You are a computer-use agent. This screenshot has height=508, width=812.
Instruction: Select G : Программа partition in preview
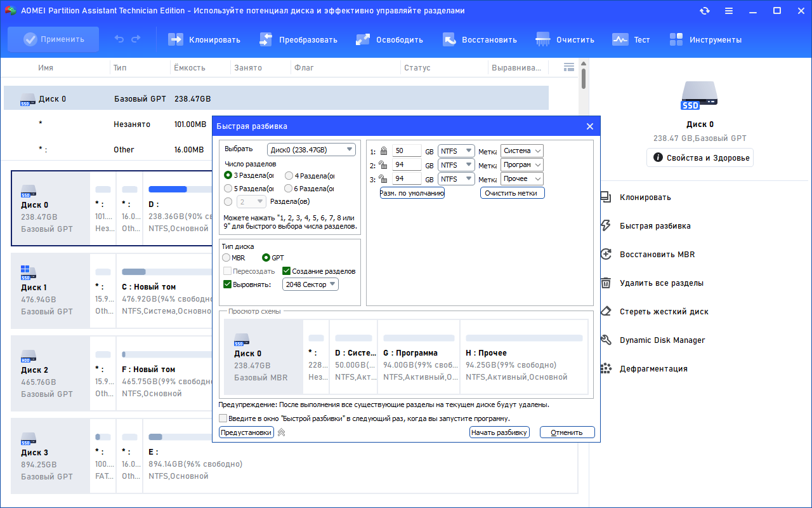[x=419, y=358]
